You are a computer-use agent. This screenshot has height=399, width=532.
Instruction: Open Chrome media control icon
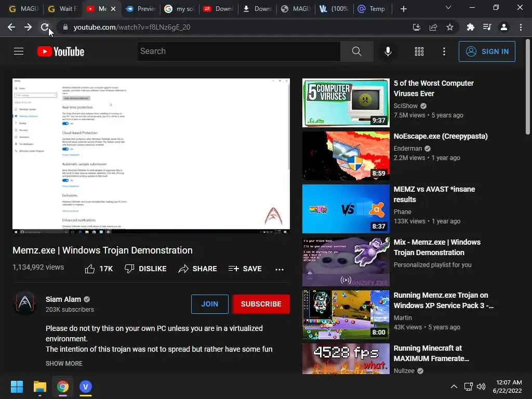pyautogui.click(x=487, y=27)
